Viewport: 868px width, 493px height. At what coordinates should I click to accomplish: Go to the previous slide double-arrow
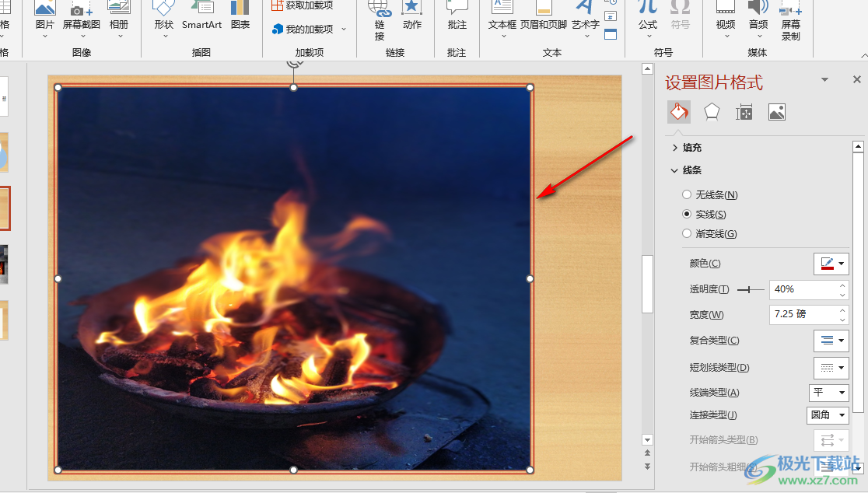(647, 453)
